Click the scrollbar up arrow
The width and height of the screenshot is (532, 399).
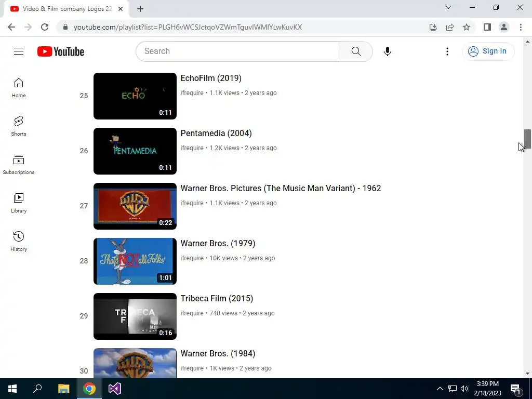tap(527, 42)
